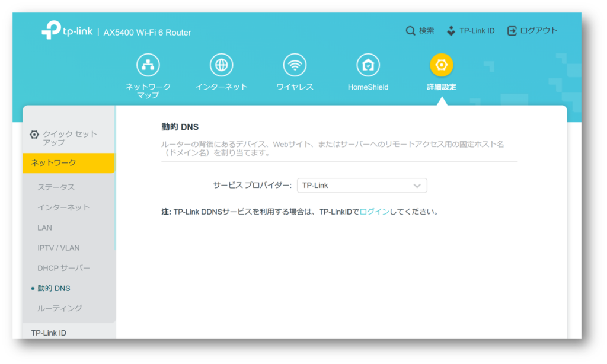Open the Wireless (ワイヤレス) Wi-Fi icon
This screenshot has width=607, height=364.
click(295, 65)
